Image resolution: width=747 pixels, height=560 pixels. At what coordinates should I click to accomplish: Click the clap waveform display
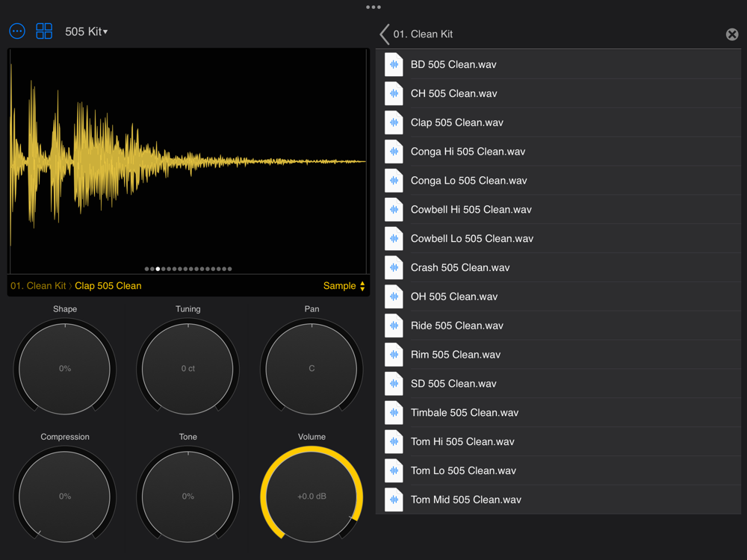(x=188, y=161)
